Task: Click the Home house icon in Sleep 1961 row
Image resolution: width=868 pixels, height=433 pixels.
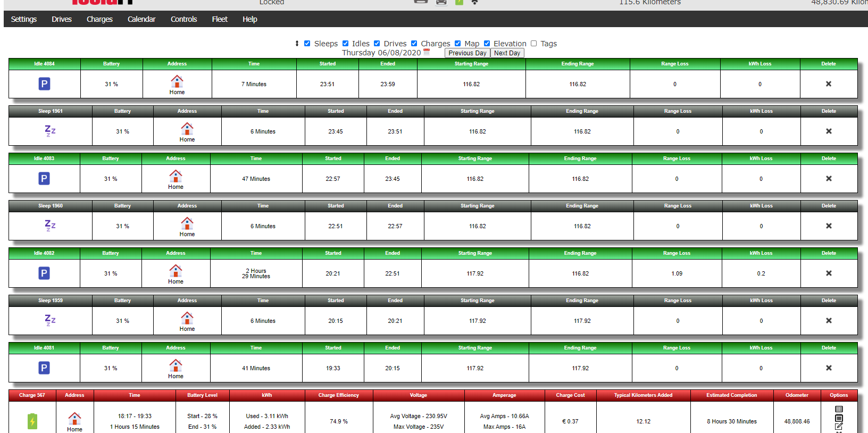Action: pos(187,128)
